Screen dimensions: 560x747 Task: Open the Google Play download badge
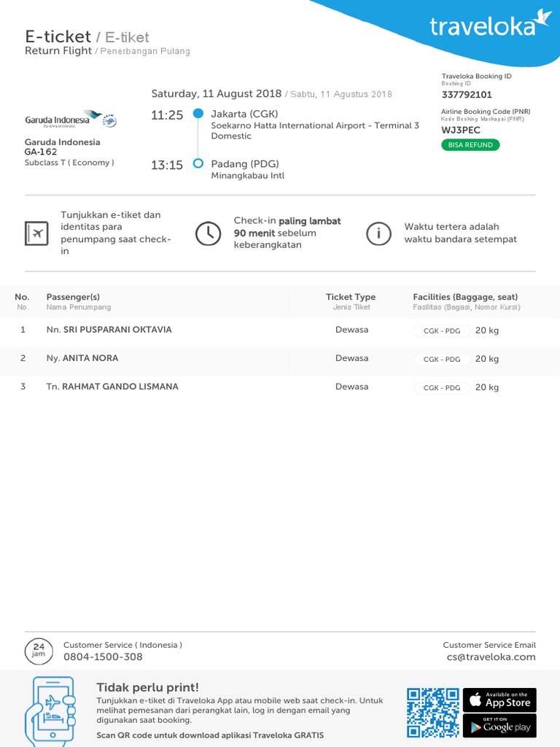click(x=499, y=726)
